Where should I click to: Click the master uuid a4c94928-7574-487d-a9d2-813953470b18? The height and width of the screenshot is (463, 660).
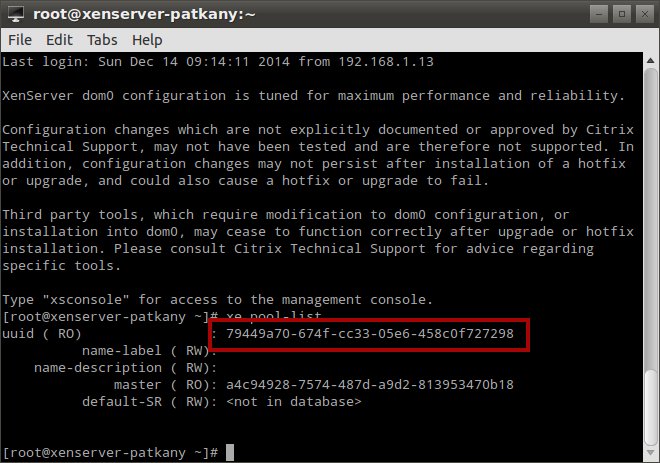[370, 385]
